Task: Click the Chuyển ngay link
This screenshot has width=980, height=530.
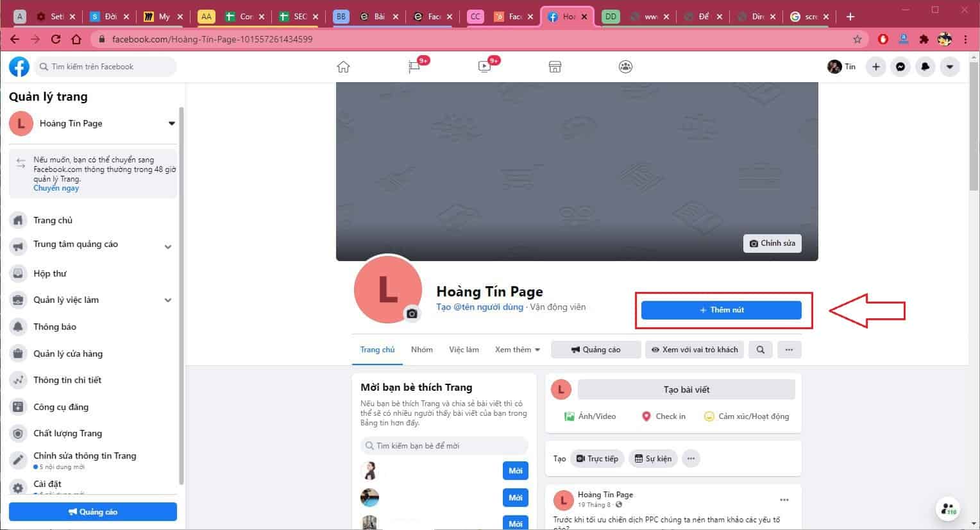Action: click(56, 189)
